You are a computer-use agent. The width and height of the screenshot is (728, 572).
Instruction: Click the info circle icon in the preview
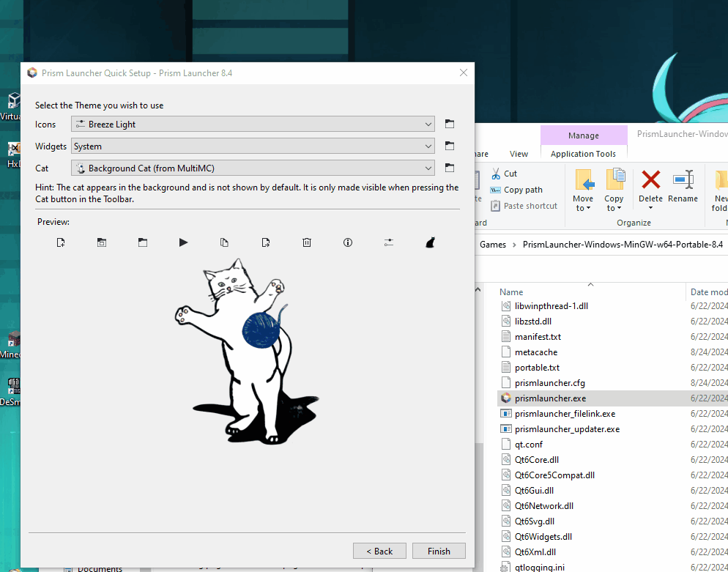tap(348, 242)
